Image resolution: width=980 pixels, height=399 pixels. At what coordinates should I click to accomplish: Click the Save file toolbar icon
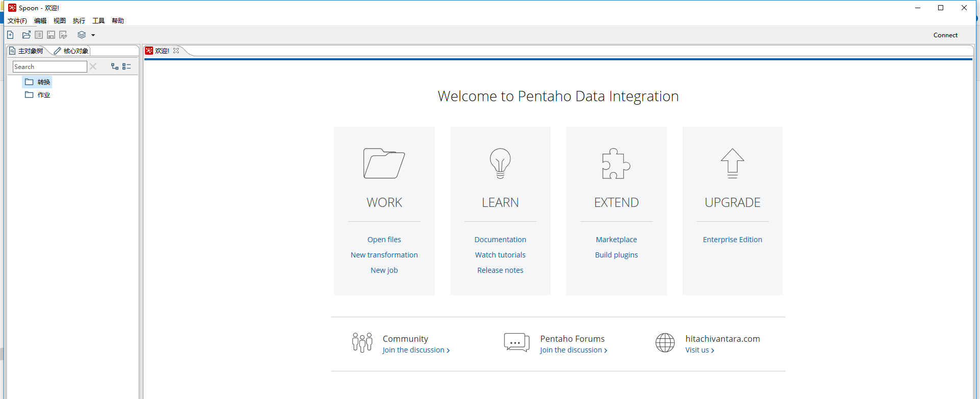pos(51,35)
